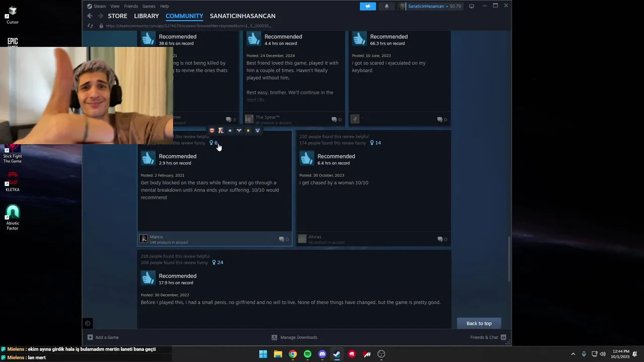The width and height of the screenshot is (644, 362).
Task: Open the 14 awards badge on Atvras's review
Action: (x=375, y=143)
